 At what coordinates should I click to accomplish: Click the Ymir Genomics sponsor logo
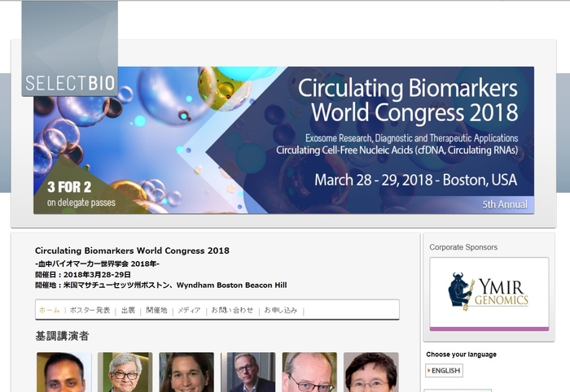coord(489,293)
